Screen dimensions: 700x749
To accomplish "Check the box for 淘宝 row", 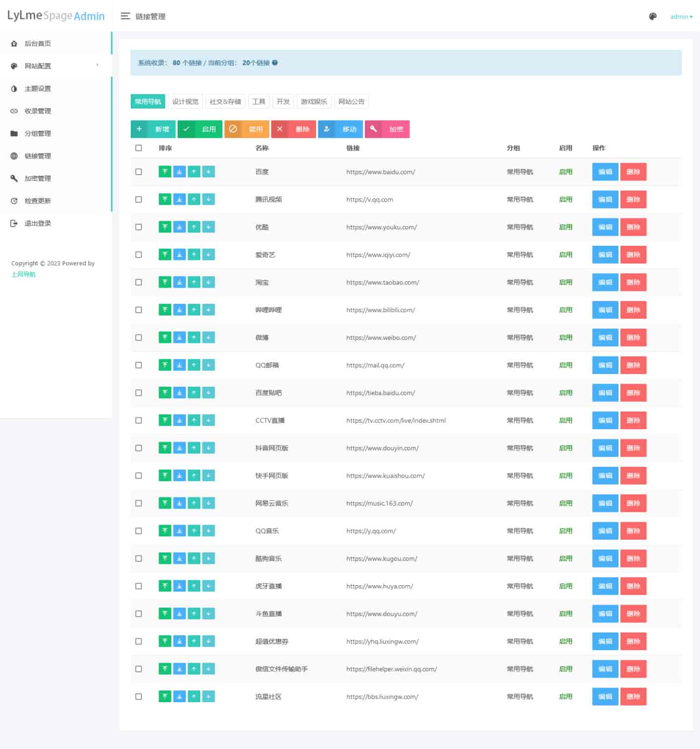I will point(139,282).
